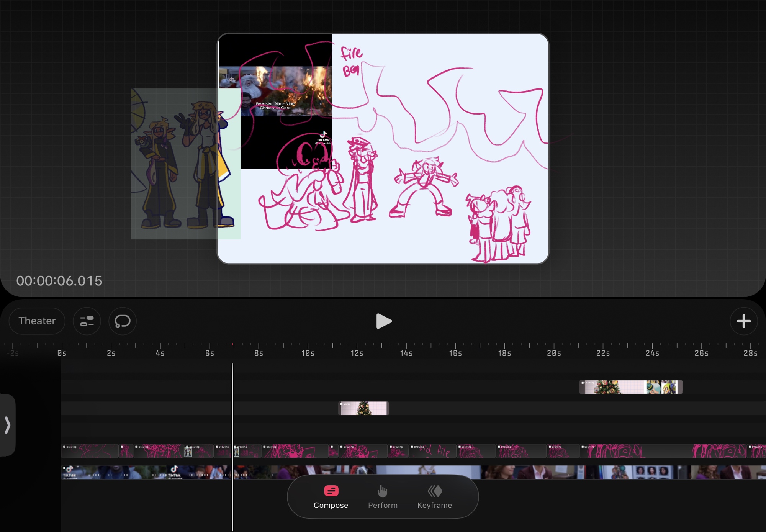Select the Christmas tree Video clip
The image size is (766, 532).
click(x=364, y=409)
